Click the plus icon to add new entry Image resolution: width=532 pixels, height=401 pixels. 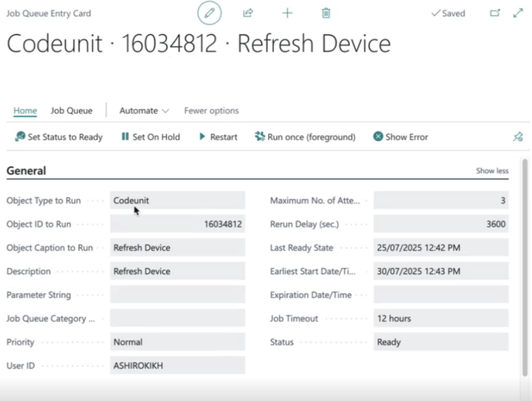click(288, 13)
